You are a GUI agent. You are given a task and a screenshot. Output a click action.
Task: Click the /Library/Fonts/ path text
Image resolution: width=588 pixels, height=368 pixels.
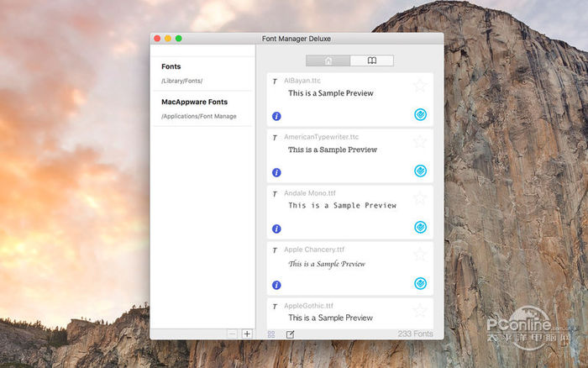click(x=182, y=81)
